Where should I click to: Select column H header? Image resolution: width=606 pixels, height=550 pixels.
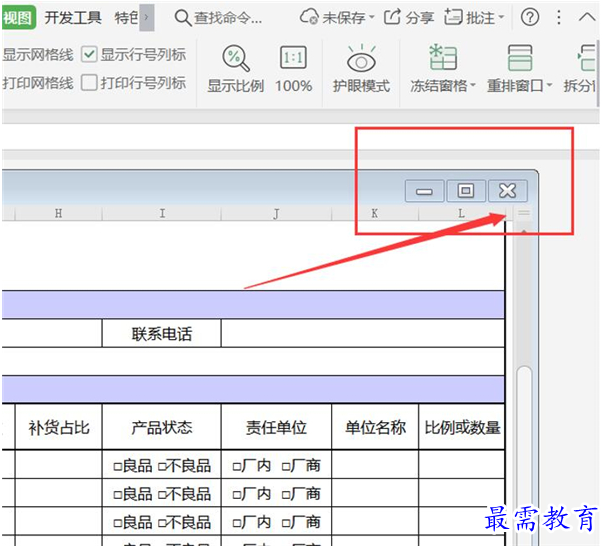click(58, 213)
